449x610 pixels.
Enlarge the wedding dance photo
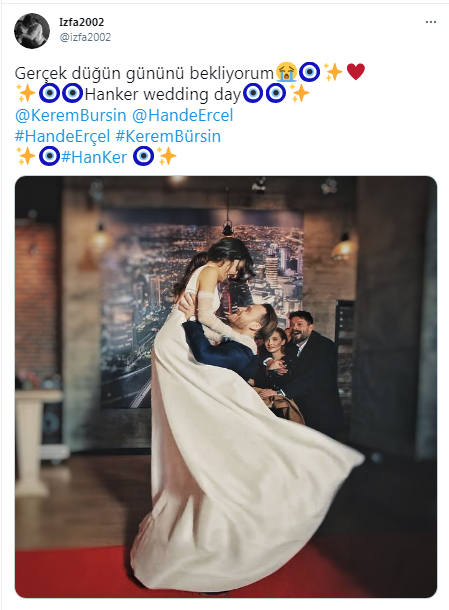[x=226, y=387]
